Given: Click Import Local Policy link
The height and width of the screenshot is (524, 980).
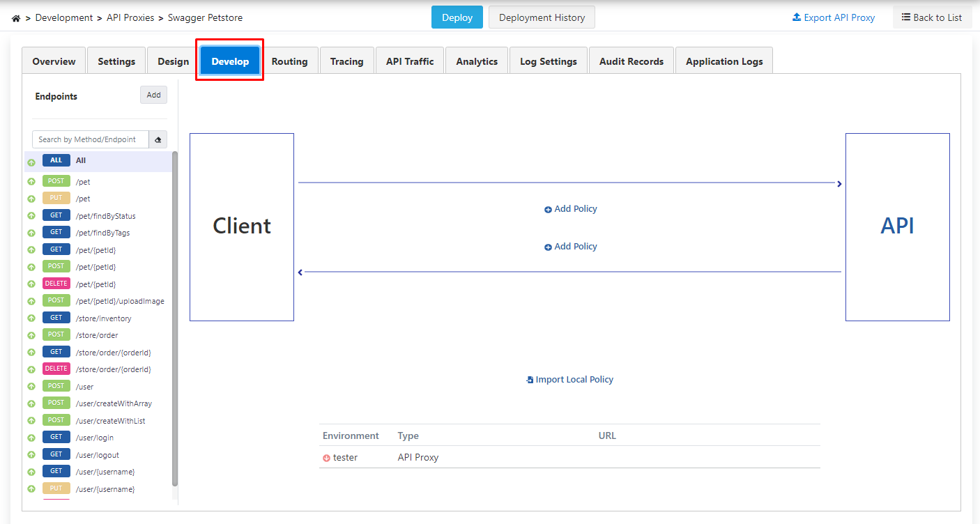Looking at the screenshot, I should (570, 380).
